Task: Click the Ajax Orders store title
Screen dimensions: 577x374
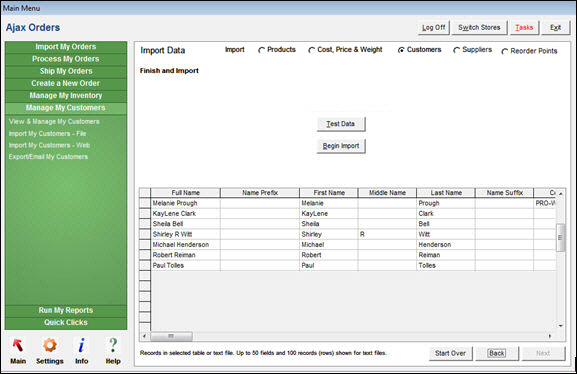Action: [x=33, y=28]
